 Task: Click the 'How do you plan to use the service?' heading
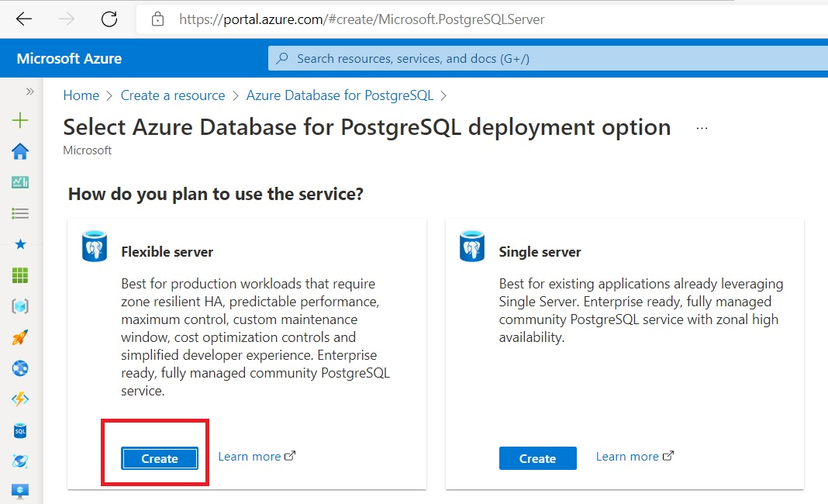tap(216, 194)
